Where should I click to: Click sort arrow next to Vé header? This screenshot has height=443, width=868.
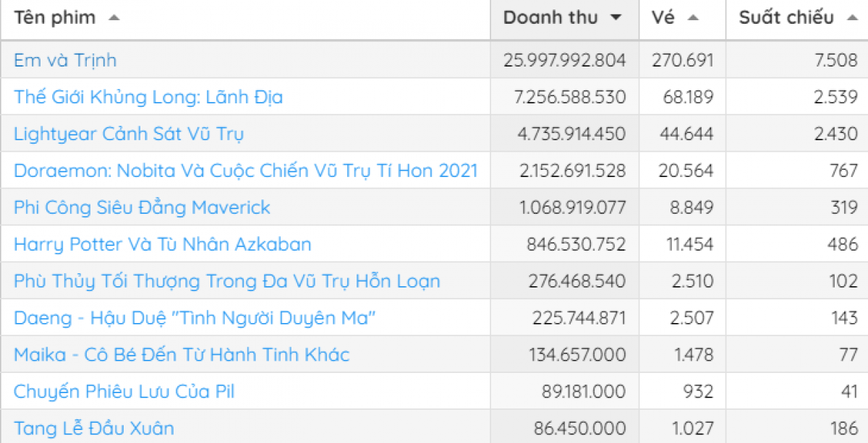693,18
